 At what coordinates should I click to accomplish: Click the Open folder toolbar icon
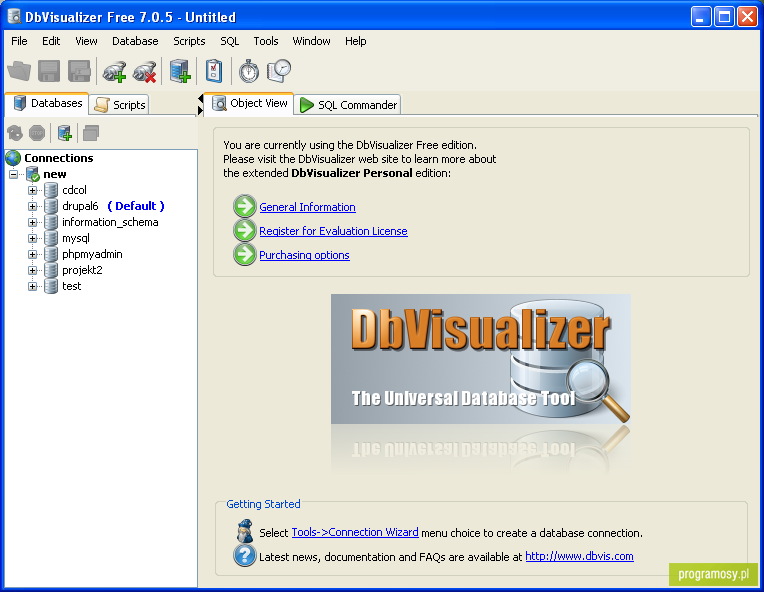[x=19, y=71]
